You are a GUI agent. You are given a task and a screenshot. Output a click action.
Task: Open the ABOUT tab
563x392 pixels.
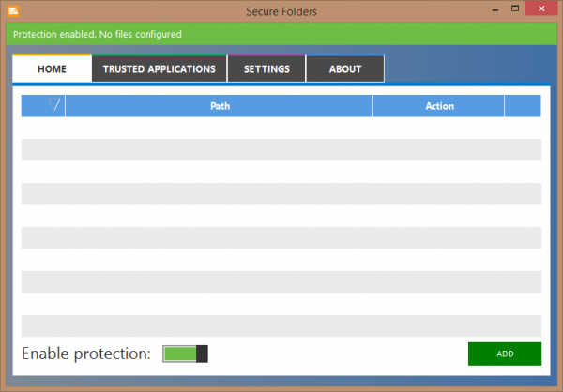click(345, 68)
